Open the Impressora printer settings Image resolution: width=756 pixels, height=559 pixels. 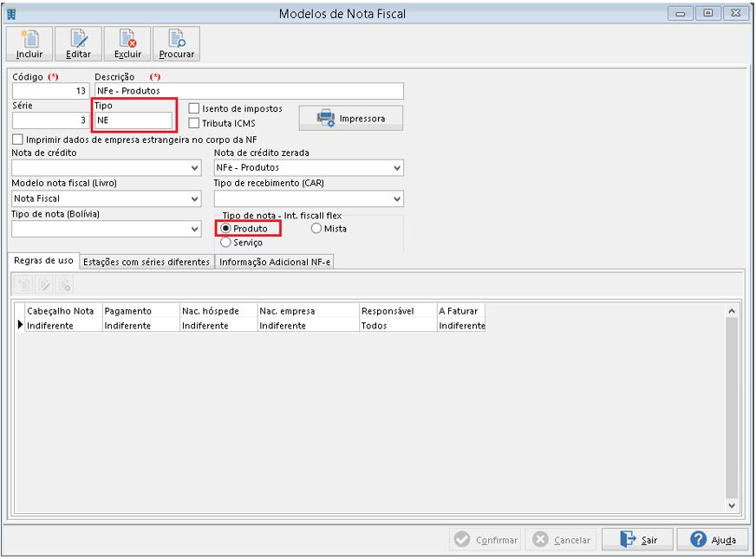click(x=351, y=118)
